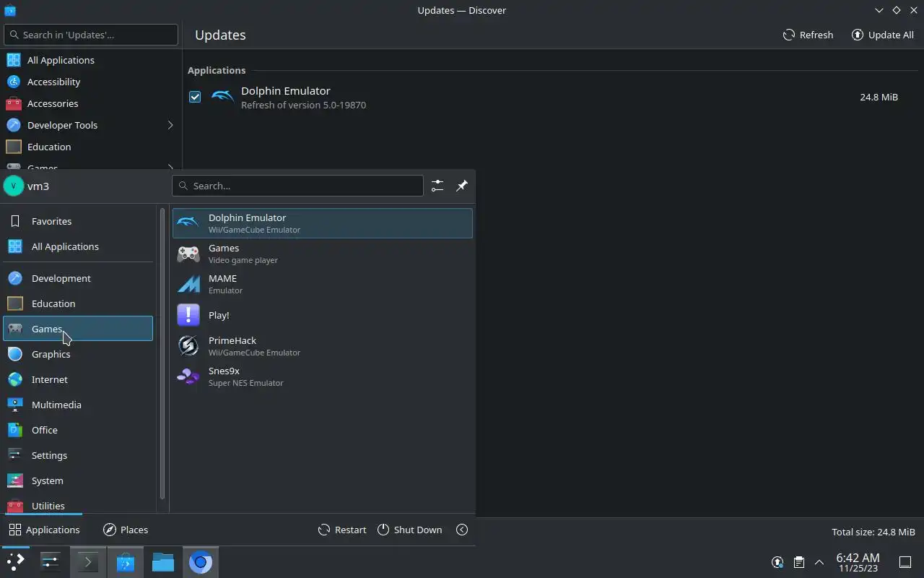Click the Search in 'Updates' field
The height and width of the screenshot is (578, 924).
click(91, 35)
